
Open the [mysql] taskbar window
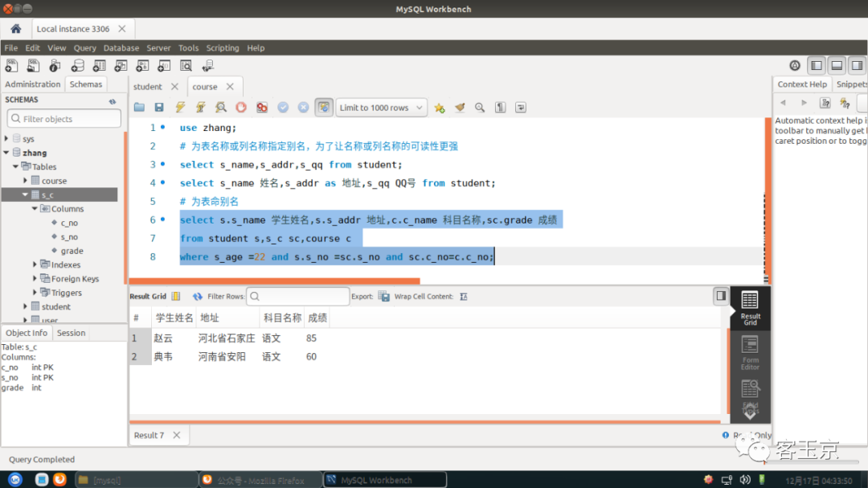pos(136,480)
